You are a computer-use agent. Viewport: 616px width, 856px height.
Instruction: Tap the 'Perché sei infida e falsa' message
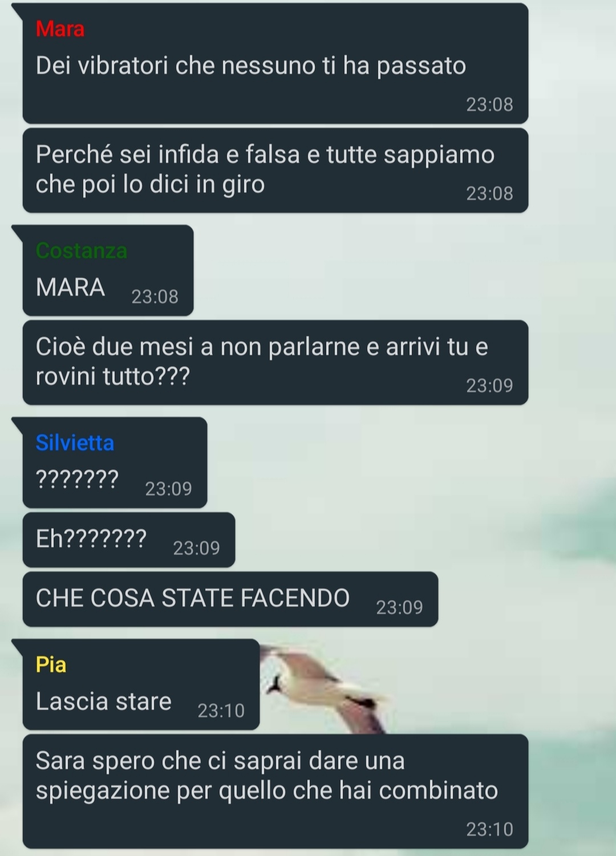pos(275,170)
